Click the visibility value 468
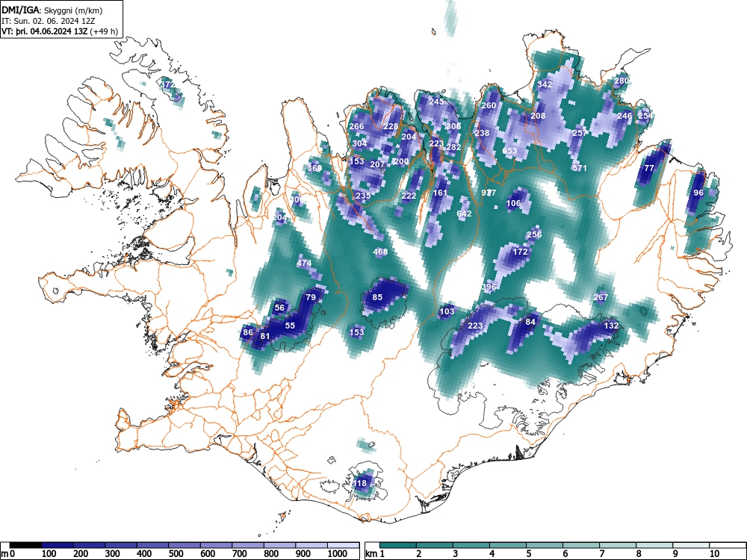Viewport: 747px width, 560px height. [x=381, y=252]
